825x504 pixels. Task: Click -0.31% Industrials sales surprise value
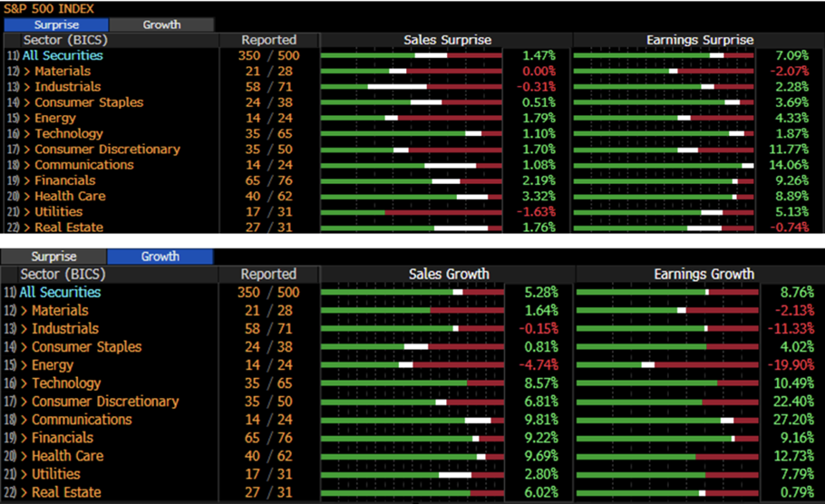click(x=536, y=87)
